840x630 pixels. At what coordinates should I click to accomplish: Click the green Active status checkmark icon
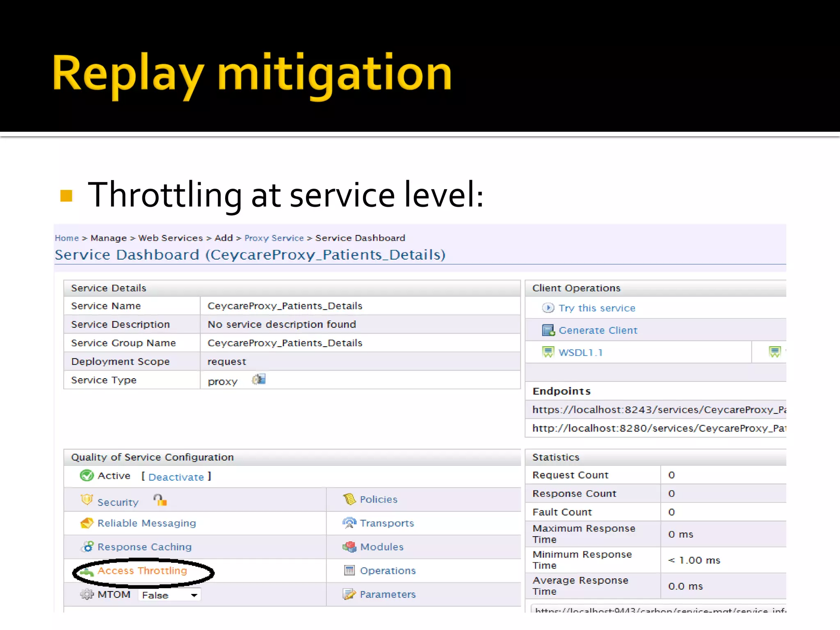click(87, 475)
